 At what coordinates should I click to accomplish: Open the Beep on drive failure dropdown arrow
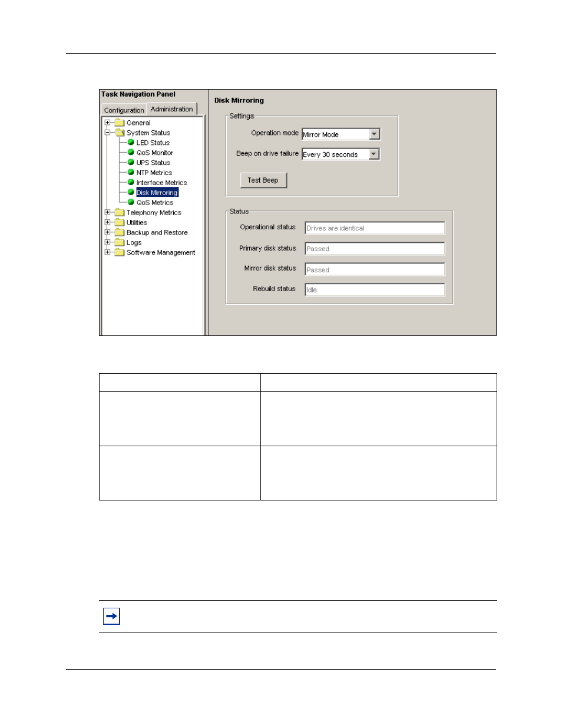click(373, 154)
